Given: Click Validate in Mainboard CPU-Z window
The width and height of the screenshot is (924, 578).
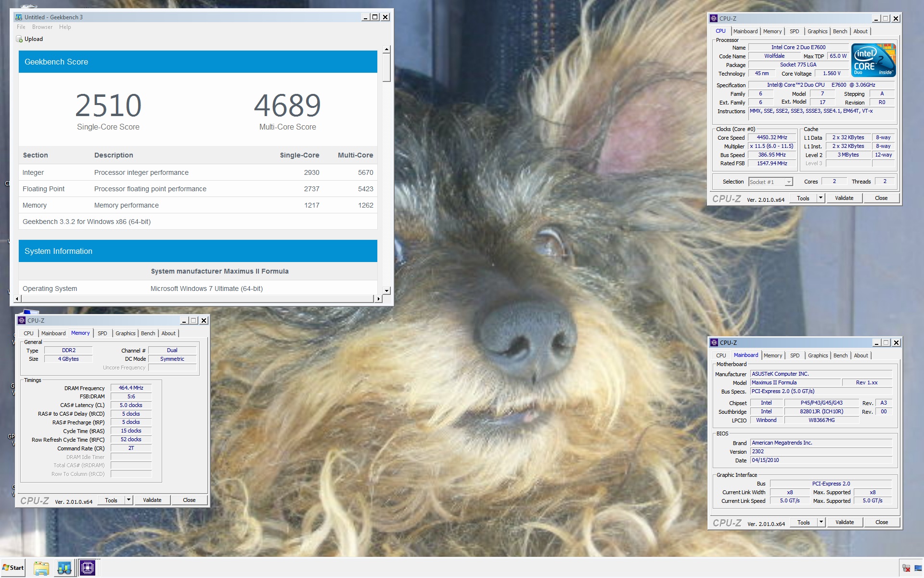Looking at the screenshot, I should 845,522.
